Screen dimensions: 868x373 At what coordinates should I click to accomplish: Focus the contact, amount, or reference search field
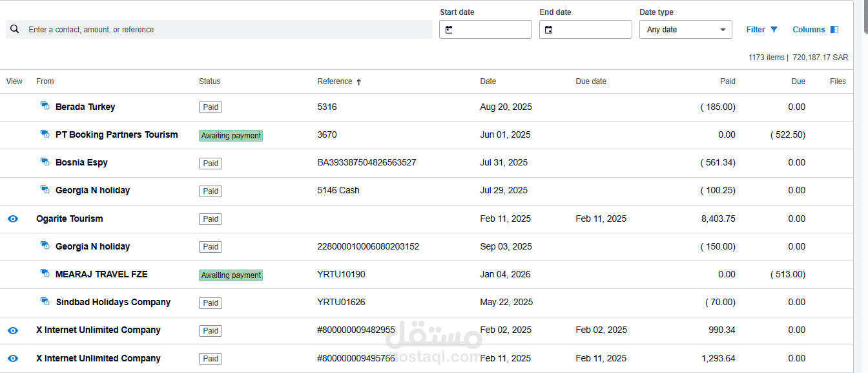[x=220, y=29]
